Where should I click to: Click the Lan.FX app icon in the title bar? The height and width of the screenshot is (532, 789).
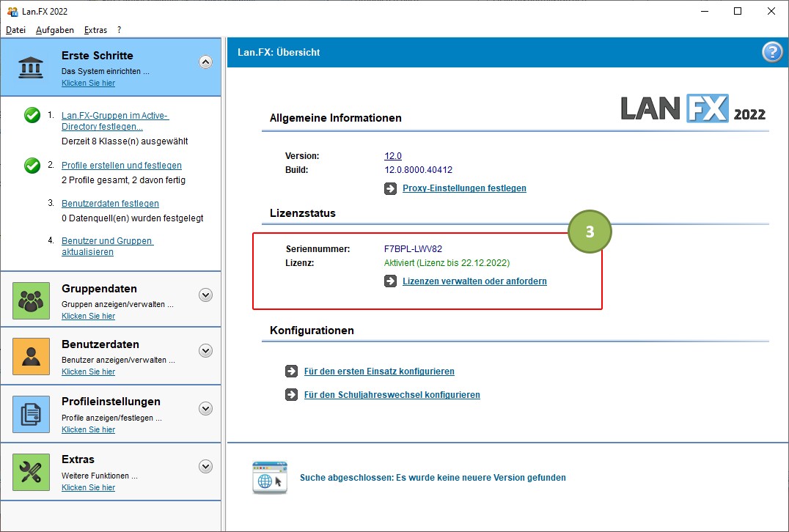pos(12,11)
